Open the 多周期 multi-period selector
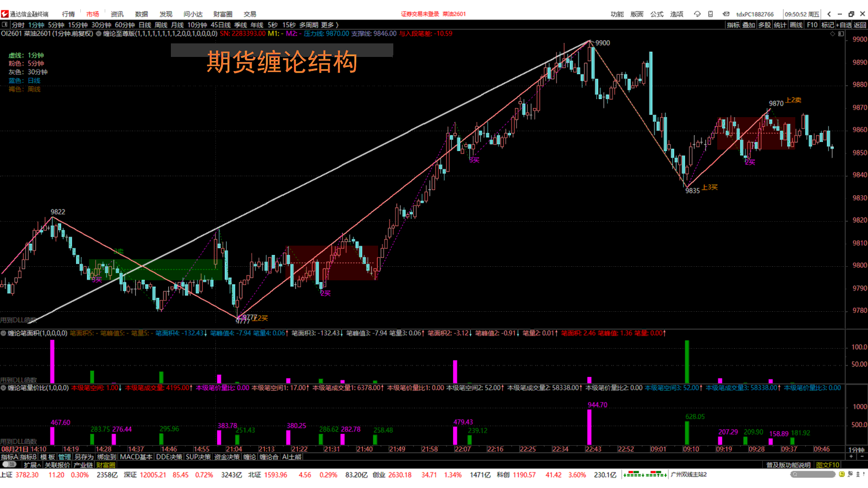This screenshot has width=868, height=488. [x=308, y=25]
